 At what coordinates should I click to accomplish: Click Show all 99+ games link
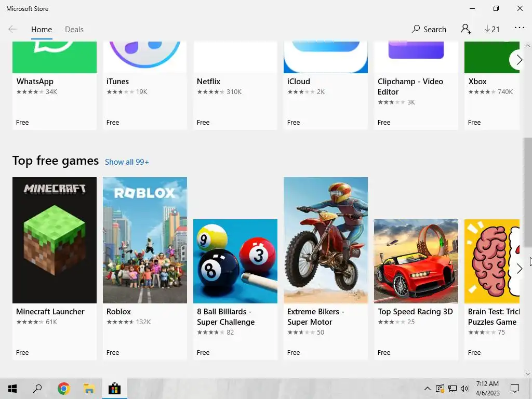click(x=127, y=162)
